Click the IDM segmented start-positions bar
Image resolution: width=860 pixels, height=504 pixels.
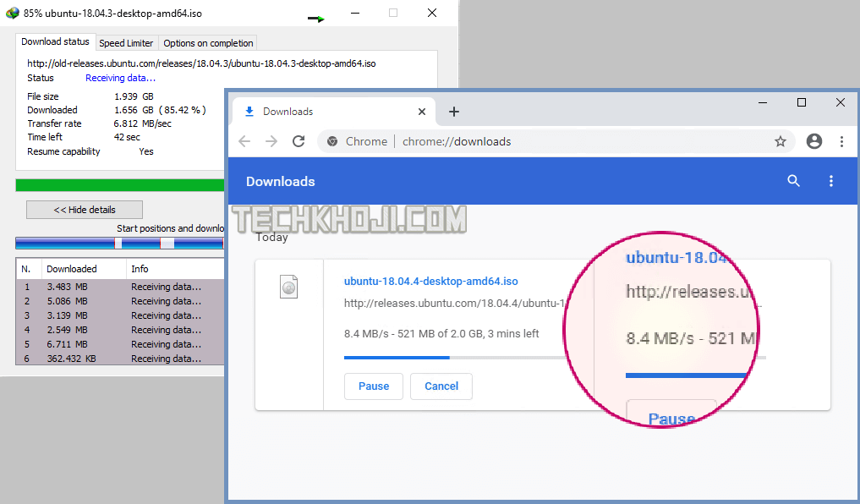tap(119, 244)
